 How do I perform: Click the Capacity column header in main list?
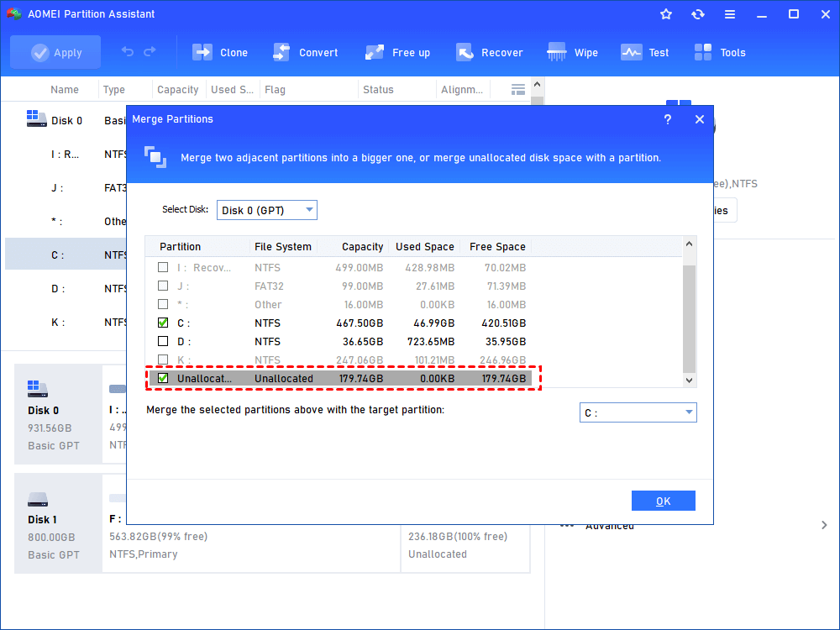coord(177,90)
